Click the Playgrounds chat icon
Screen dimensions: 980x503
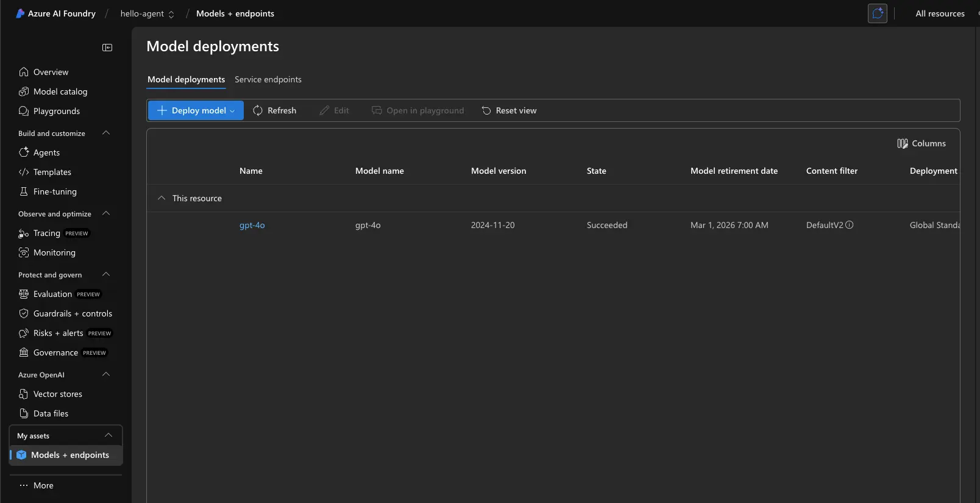pyautogui.click(x=24, y=111)
